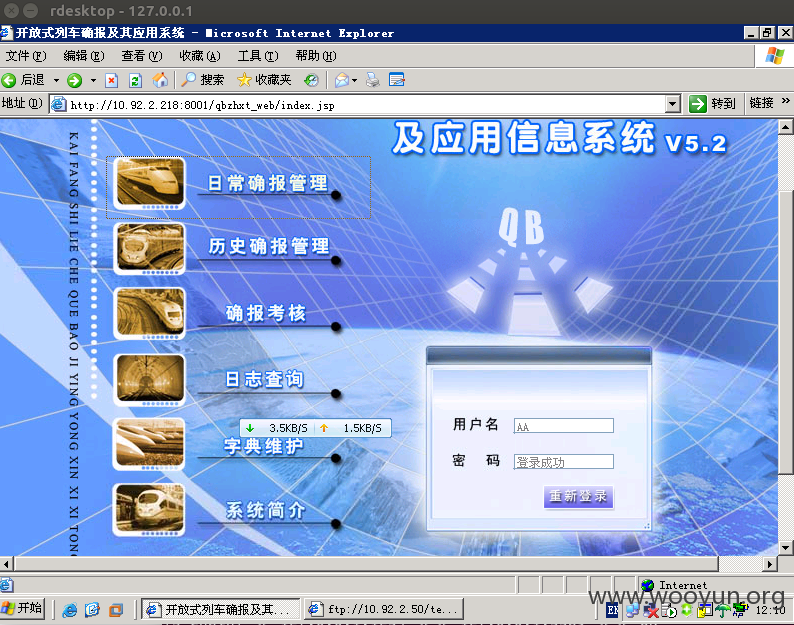This screenshot has width=794, height=625.
Task: Click the History clock icon
Action: pyautogui.click(x=311, y=80)
